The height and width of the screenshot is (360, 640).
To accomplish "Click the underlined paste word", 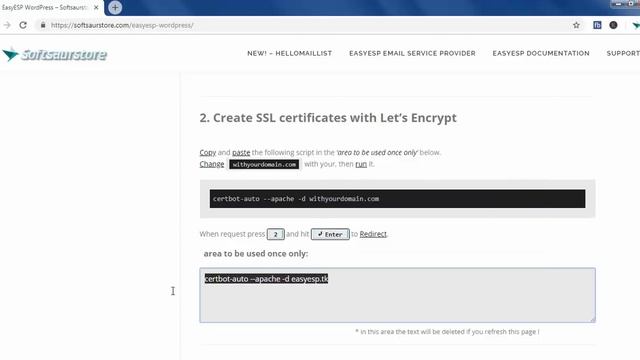I will click(241, 152).
